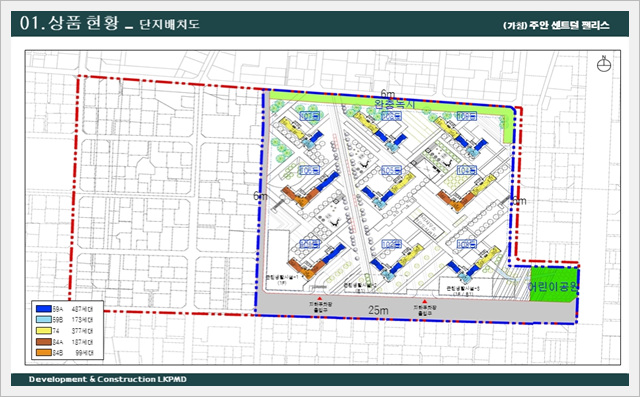Click the '단지배치도' subtitle text

tap(169, 24)
